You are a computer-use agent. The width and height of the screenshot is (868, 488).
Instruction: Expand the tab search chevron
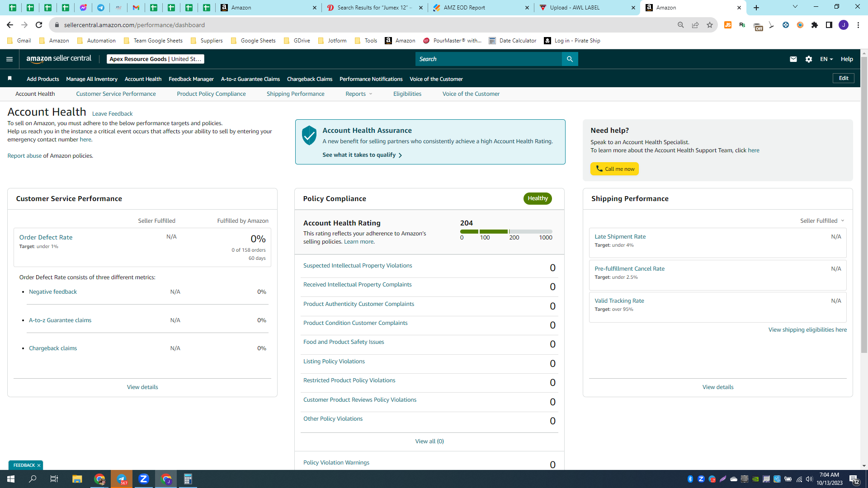pyautogui.click(x=795, y=7)
